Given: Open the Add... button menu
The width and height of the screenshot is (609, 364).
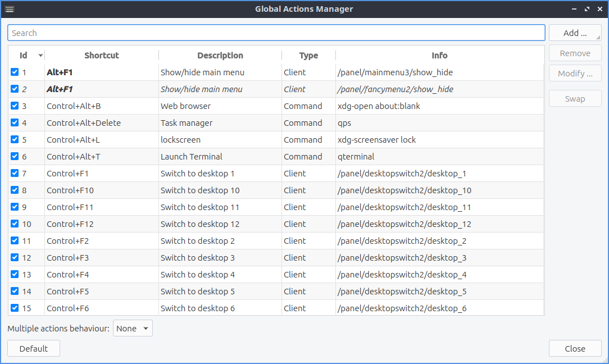Looking at the screenshot, I should coord(575,33).
